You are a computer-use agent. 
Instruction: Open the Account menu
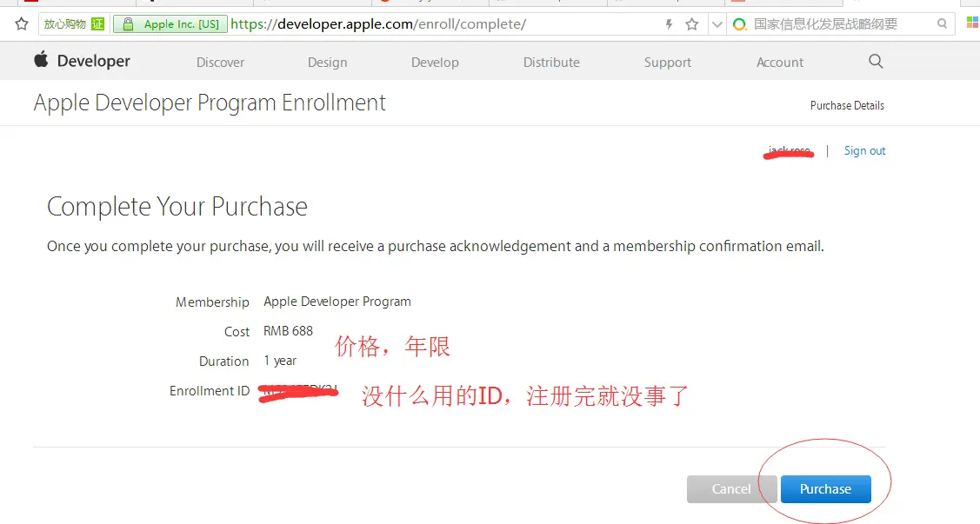(x=779, y=63)
